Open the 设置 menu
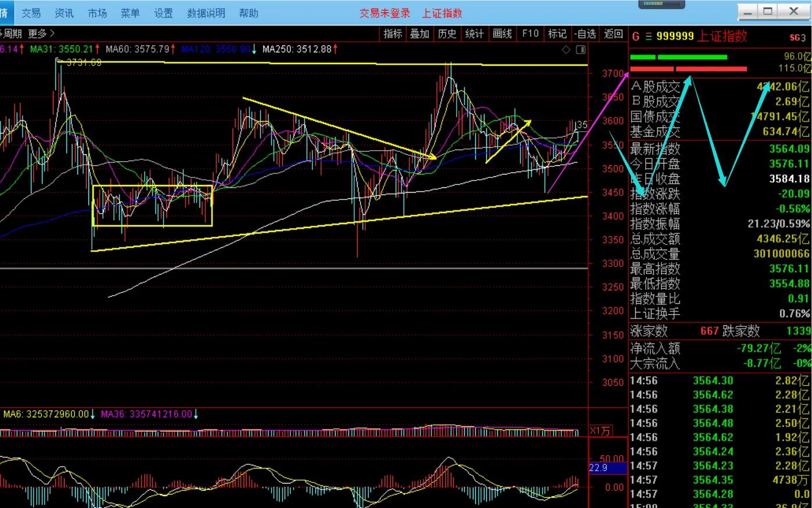 163,13
